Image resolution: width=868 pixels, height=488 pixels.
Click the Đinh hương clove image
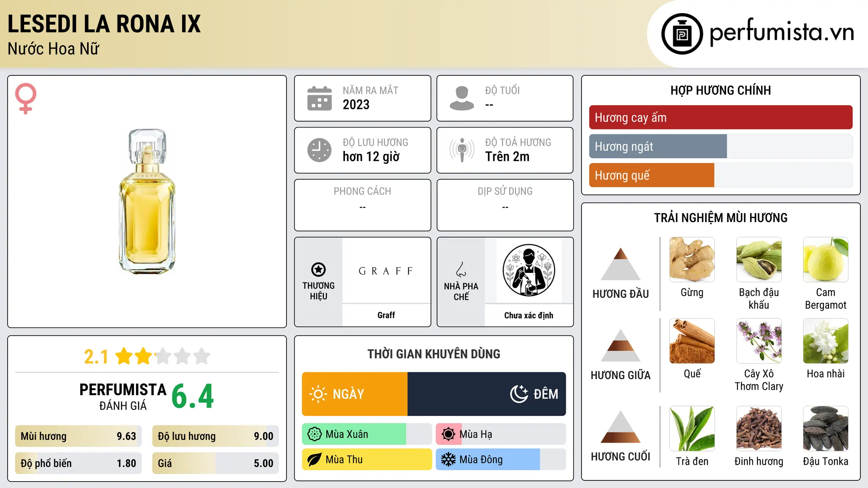click(x=759, y=429)
